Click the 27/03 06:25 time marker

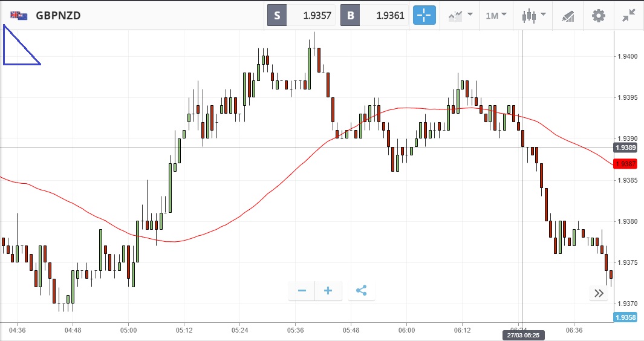pyautogui.click(x=521, y=334)
